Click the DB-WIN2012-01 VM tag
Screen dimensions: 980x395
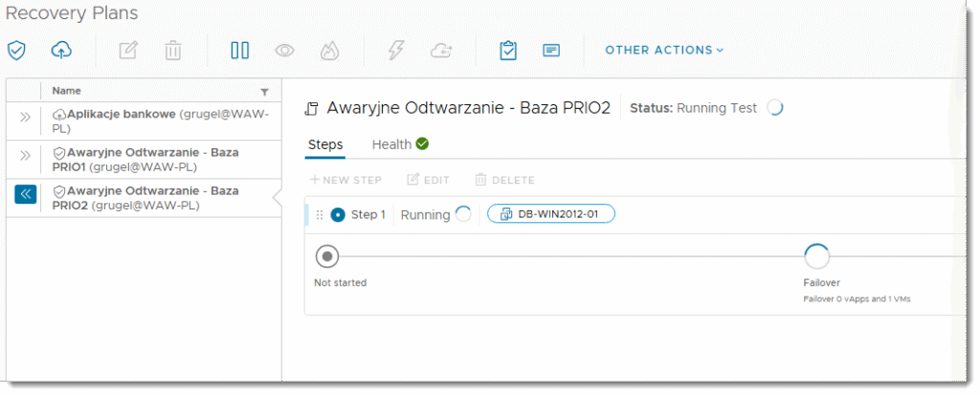coord(551,214)
